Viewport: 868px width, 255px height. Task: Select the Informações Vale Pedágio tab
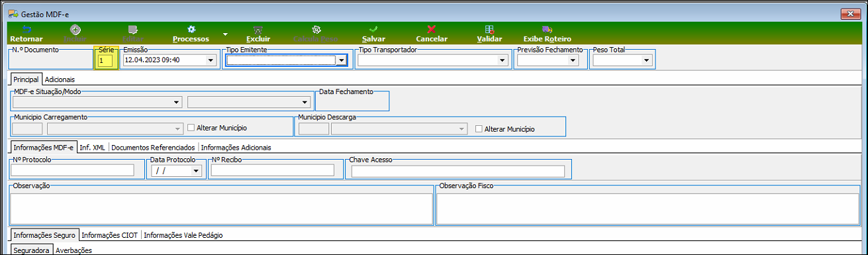183,234
